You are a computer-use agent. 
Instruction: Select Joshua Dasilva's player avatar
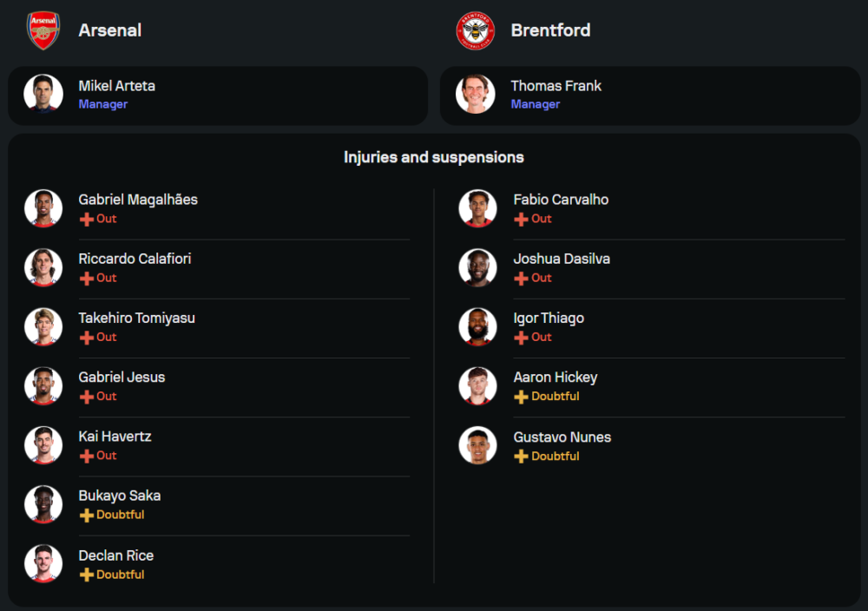tap(477, 267)
